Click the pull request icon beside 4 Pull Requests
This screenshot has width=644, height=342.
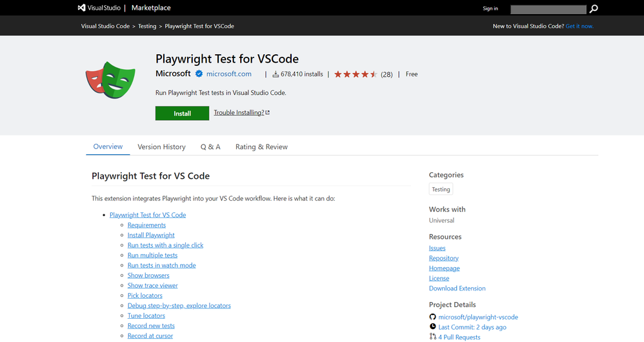(x=432, y=337)
